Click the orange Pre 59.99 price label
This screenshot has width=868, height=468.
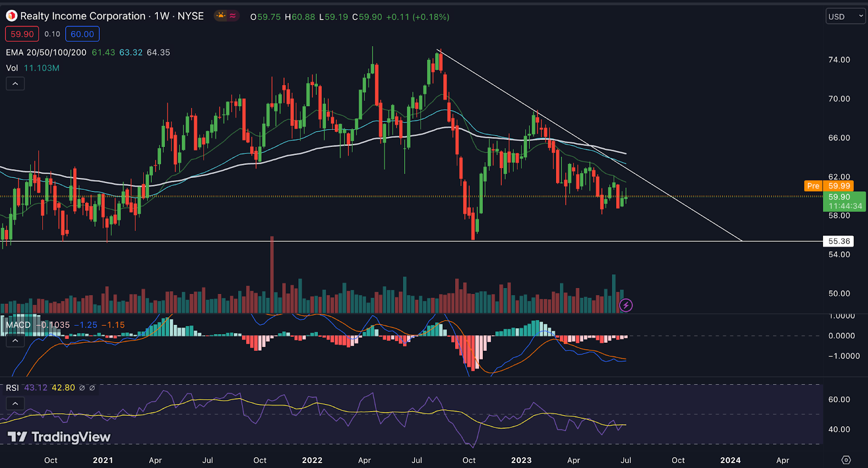point(828,186)
